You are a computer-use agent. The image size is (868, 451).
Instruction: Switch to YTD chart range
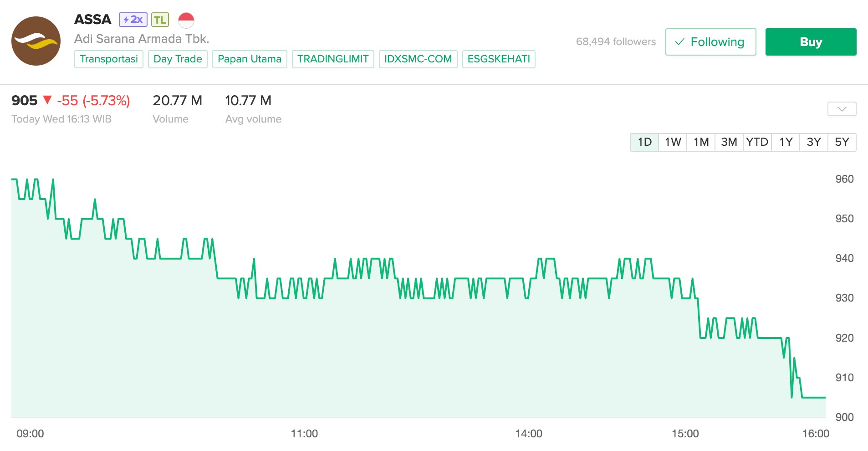pyautogui.click(x=757, y=142)
